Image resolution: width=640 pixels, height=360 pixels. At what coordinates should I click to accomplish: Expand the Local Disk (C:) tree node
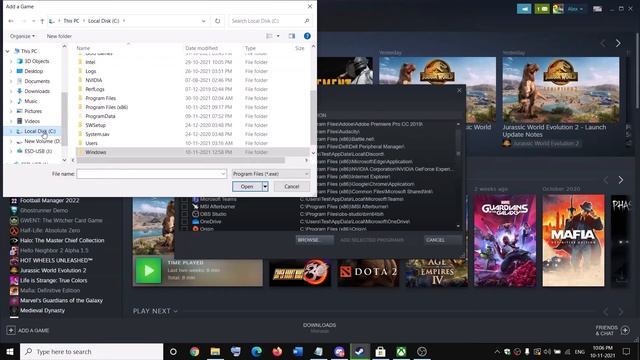click(x=11, y=131)
